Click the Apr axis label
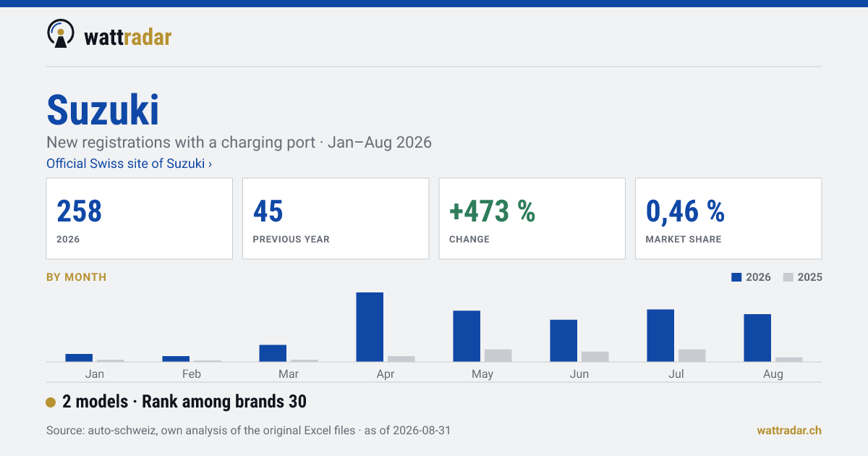868x456 pixels. point(386,374)
